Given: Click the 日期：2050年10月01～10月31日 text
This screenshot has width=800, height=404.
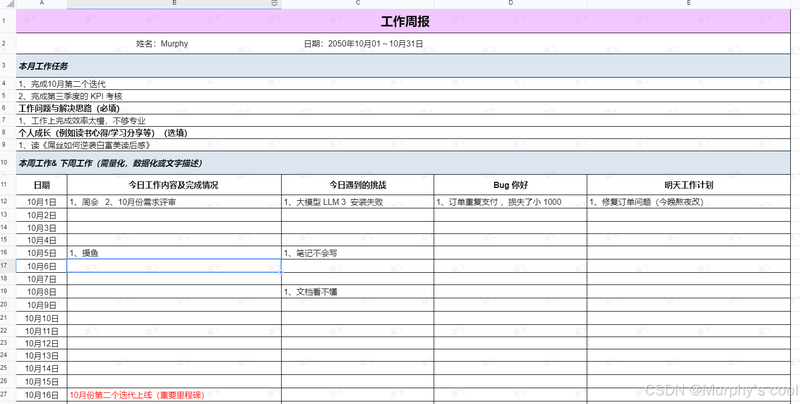Looking at the screenshot, I should [x=363, y=44].
